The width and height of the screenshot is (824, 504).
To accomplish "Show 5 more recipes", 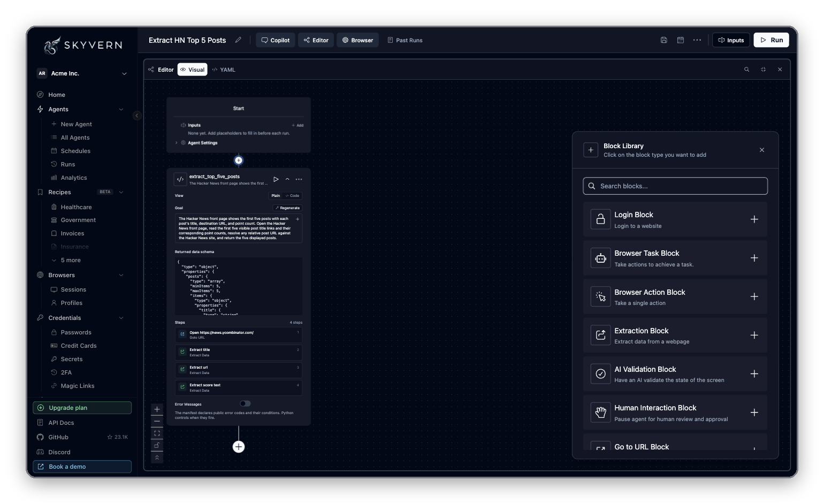I will (71, 260).
